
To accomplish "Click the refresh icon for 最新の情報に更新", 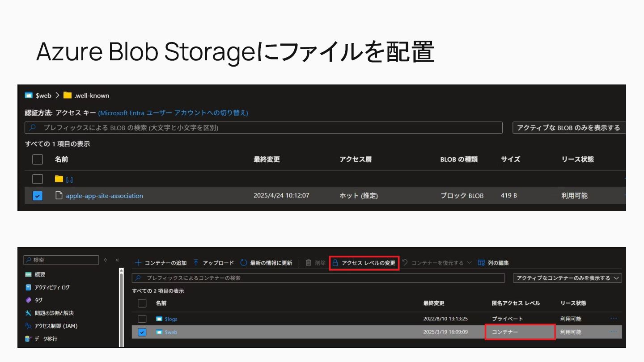I will (244, 263).
